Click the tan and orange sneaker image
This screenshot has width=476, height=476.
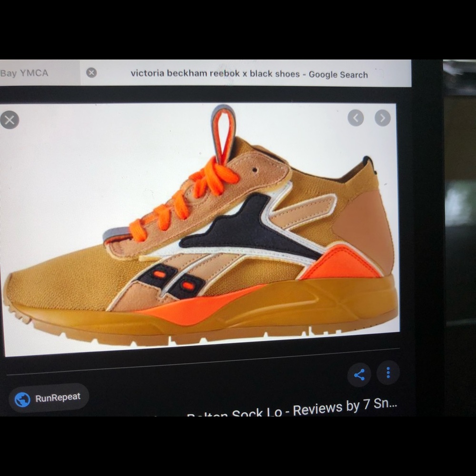[200, 229]
